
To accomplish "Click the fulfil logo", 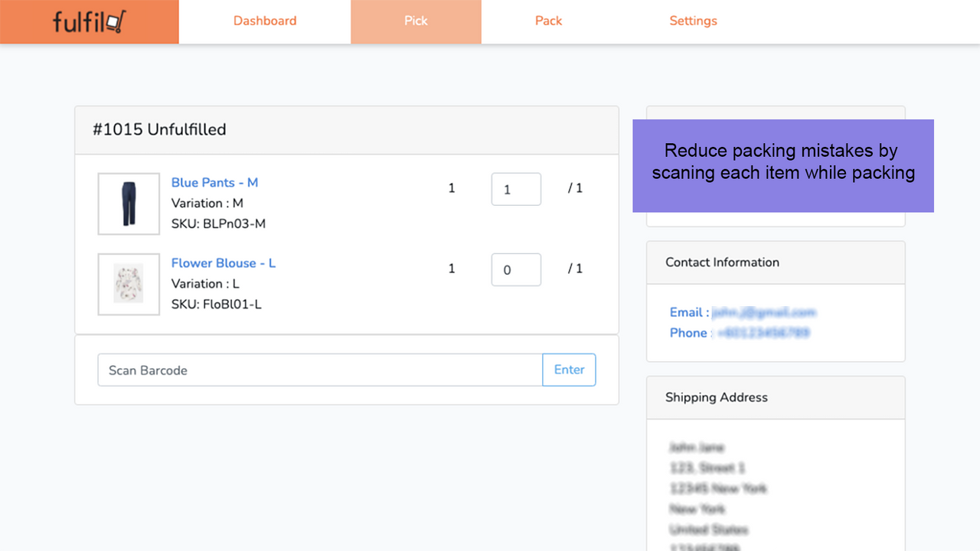I will pos(90,21).
